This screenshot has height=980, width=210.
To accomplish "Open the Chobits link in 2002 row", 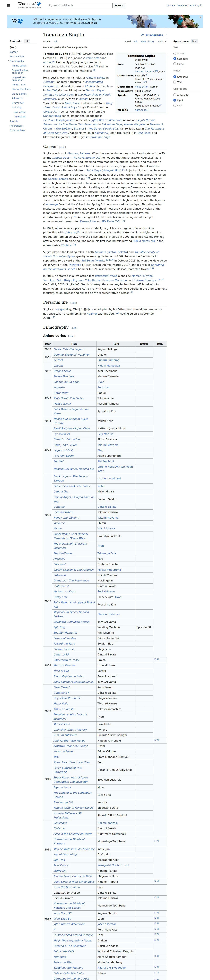I will click(x=58, y=366).
